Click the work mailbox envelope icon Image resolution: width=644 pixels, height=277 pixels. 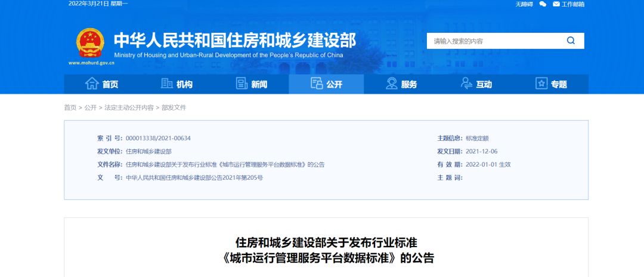click(556, 4)
